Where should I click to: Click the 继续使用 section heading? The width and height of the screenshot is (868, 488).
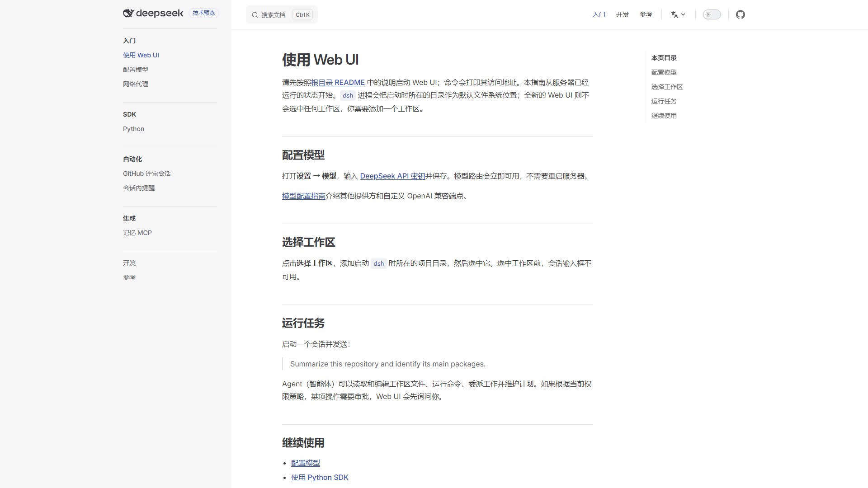click(303, 443)
